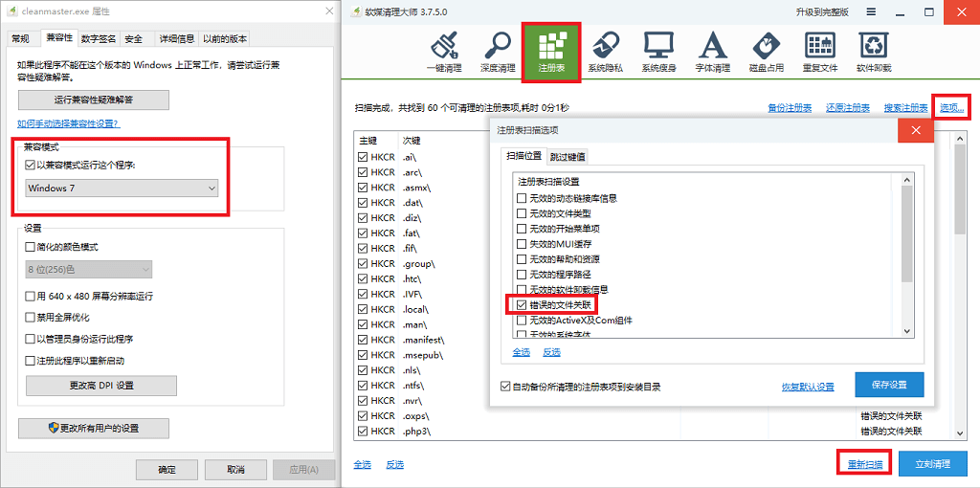Image resolution: width=980 pixels, height=488 pixels.
Task: Enable 注册此程序以重新启动 checkbox
Action: click(x=30, y=361)
